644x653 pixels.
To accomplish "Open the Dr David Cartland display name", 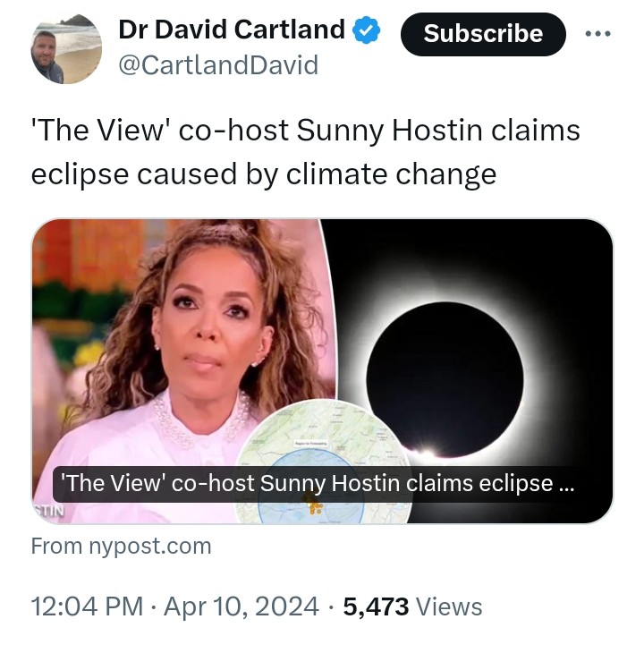I will point(232,30).
